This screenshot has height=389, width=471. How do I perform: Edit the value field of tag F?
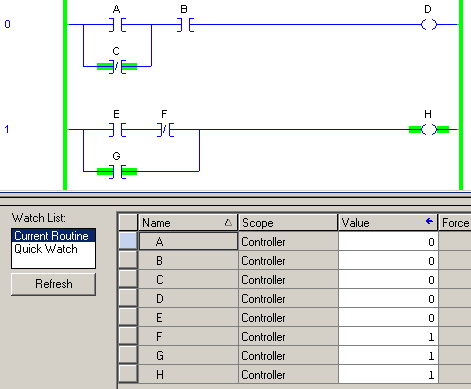pos(388,337)
